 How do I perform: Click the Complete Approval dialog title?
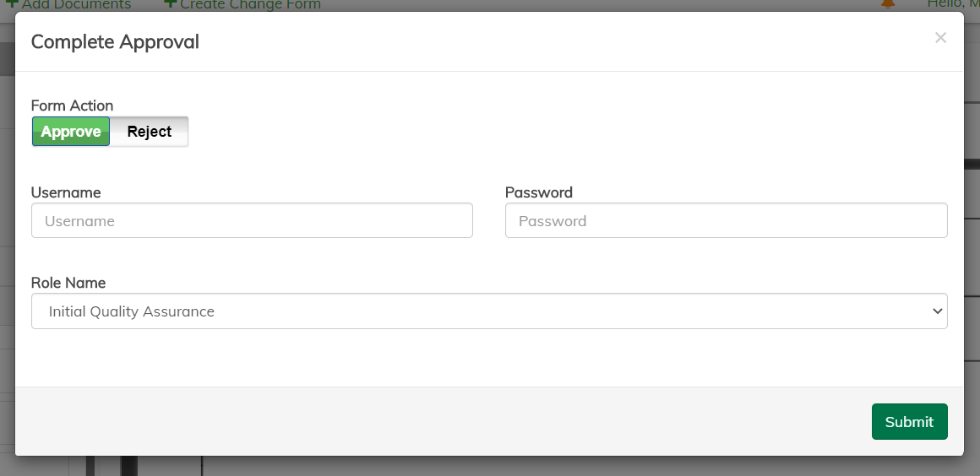(115, 41)
